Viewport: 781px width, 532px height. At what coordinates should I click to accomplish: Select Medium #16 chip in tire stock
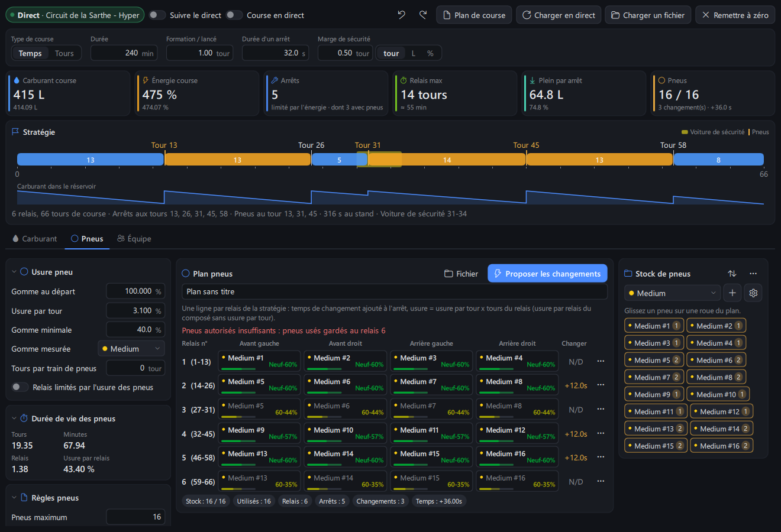[722, 446]
